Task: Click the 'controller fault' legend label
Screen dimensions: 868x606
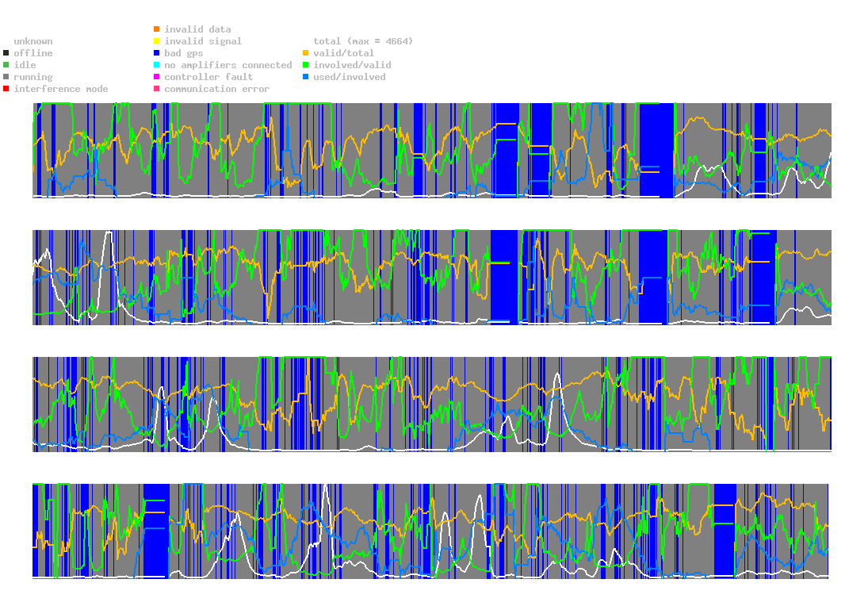Action: pyautogui.click(x=208, y=77)
